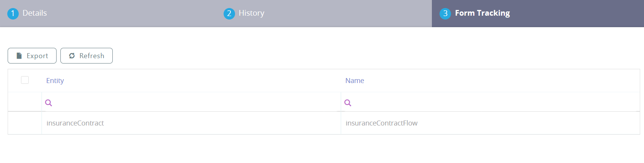
Task: Click the document icon on Export
Action: [x=19, y=56]
